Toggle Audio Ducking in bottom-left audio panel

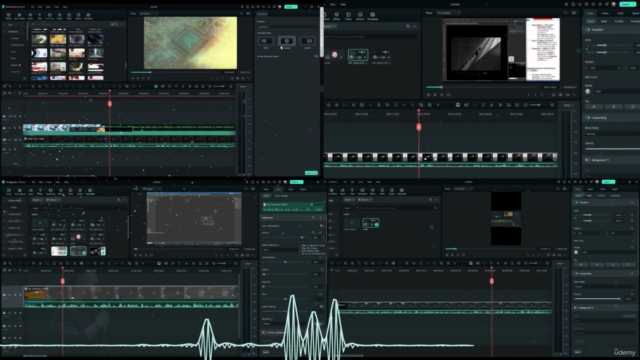point(322,307)
